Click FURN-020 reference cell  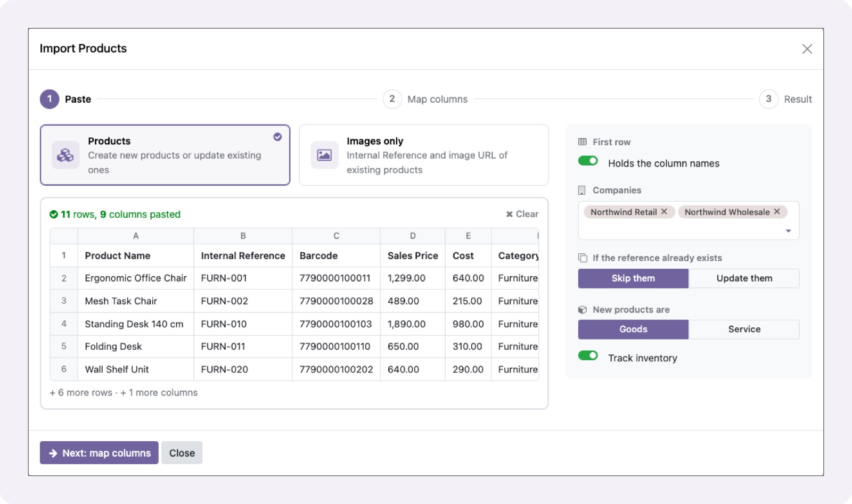243,369
